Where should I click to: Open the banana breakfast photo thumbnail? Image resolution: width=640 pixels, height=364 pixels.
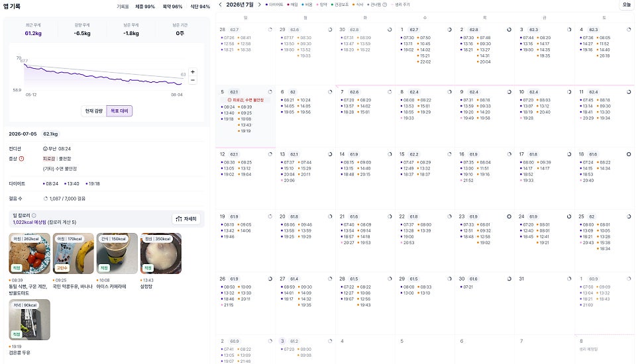point(74,253)
